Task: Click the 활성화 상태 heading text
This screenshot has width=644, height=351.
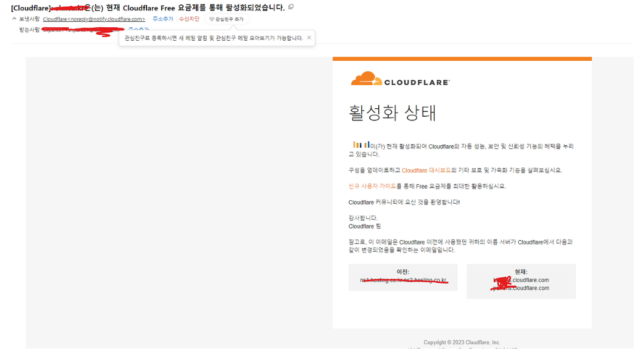Action: (x=392, y=113)
